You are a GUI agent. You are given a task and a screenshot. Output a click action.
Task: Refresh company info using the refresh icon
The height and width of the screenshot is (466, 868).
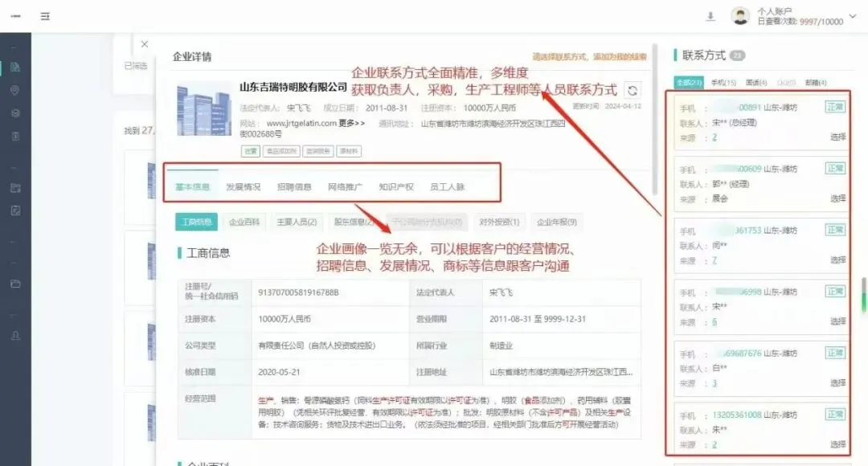tap(633, 91)
